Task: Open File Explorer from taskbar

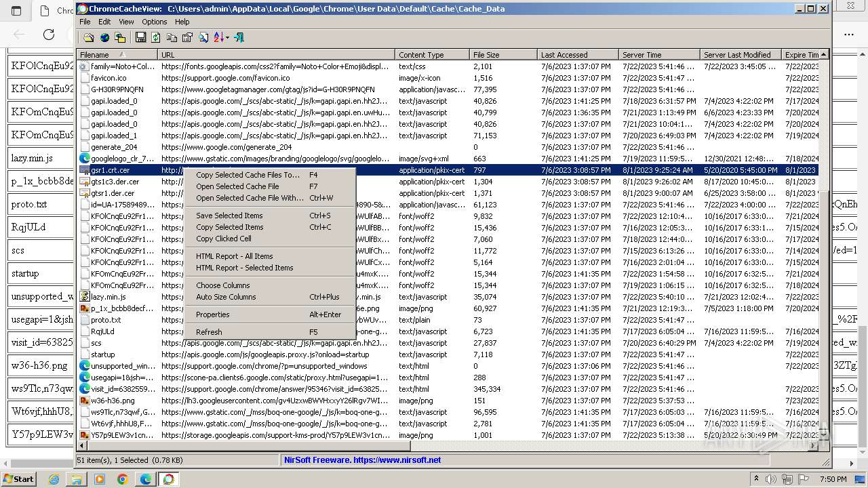Action: coord(77,479)
